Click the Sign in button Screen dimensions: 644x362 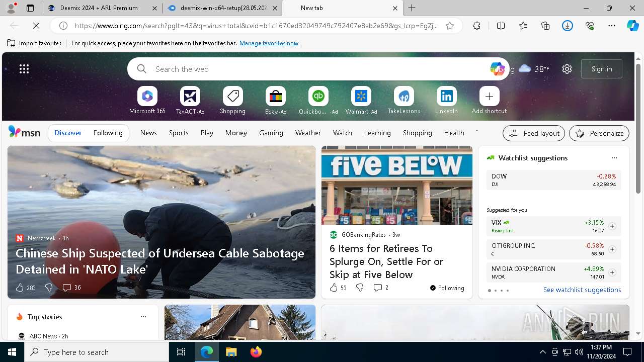(x=602, y=69)
